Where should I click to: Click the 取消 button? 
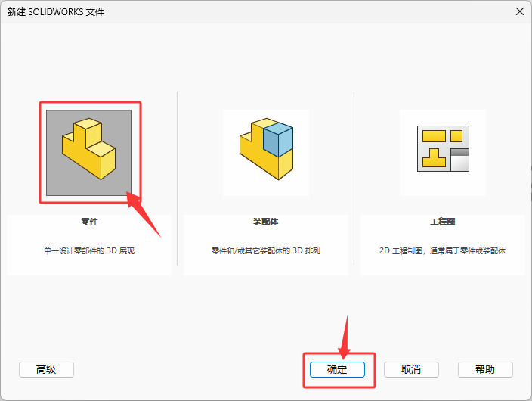tap(411, 369)
